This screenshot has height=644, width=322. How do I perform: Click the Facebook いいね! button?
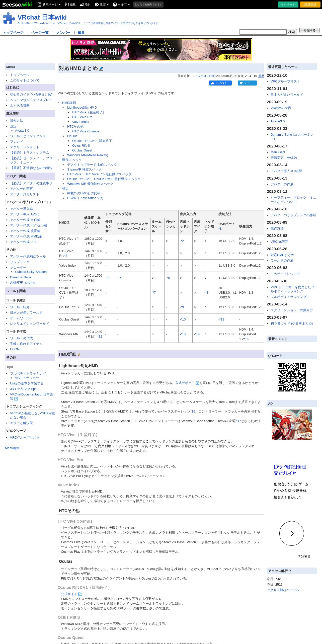point(220,83)
